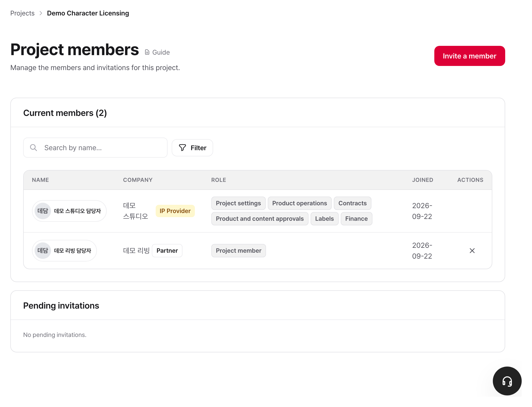
Task: Open the Filter button
Action: point(192,148)
